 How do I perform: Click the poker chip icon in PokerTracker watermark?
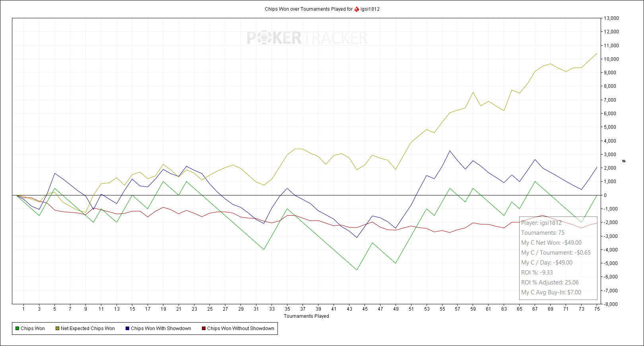pyautogui.click(x=263, y=38)
